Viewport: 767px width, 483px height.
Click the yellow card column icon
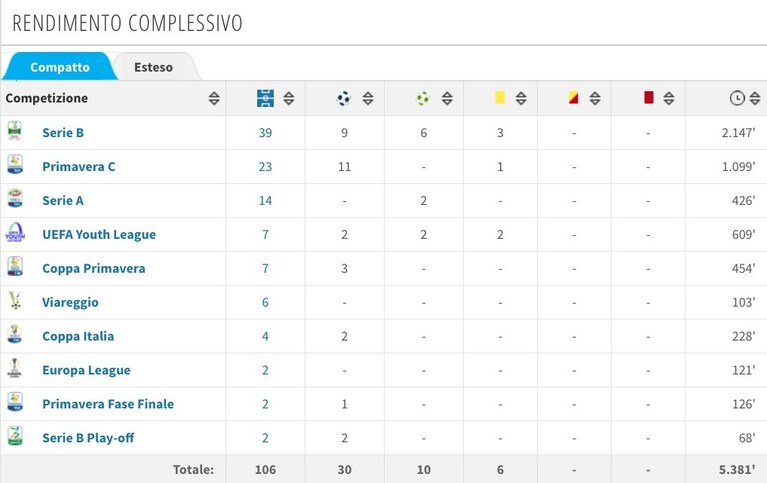pyautogui.click(x=499, y=97)
